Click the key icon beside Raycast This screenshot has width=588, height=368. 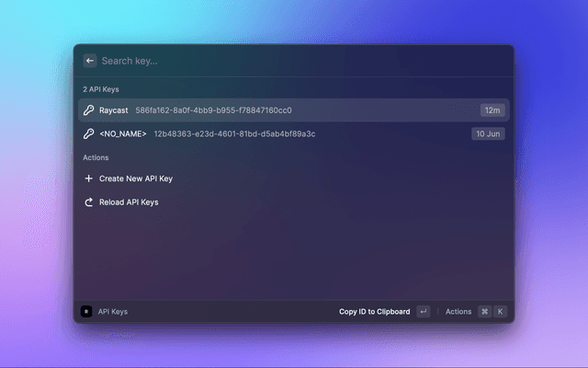click(89, 110)
